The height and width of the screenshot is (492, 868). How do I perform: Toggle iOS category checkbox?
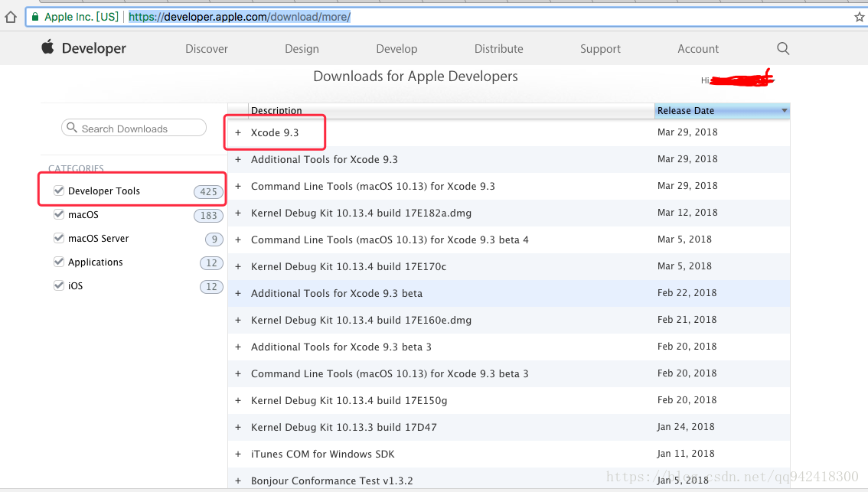coord(59,285)
